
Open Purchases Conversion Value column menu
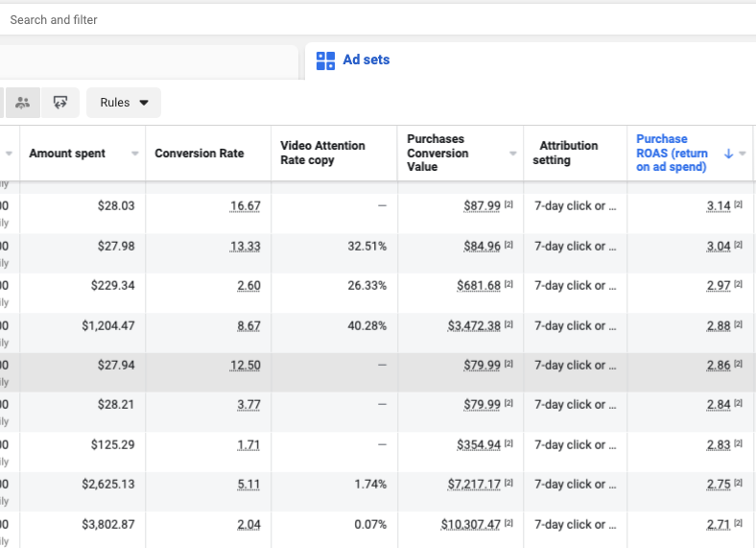[x=512, y=154]
